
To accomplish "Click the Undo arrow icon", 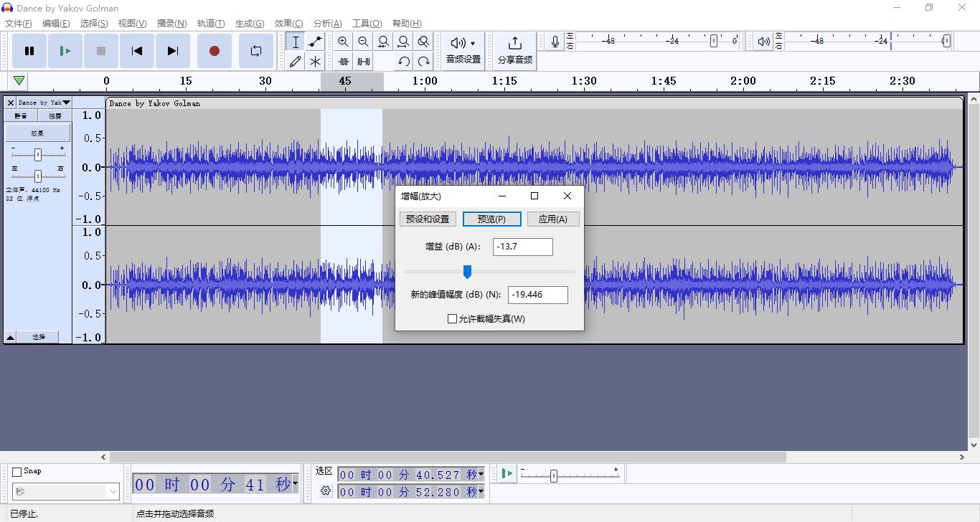I will click(403, 61).
